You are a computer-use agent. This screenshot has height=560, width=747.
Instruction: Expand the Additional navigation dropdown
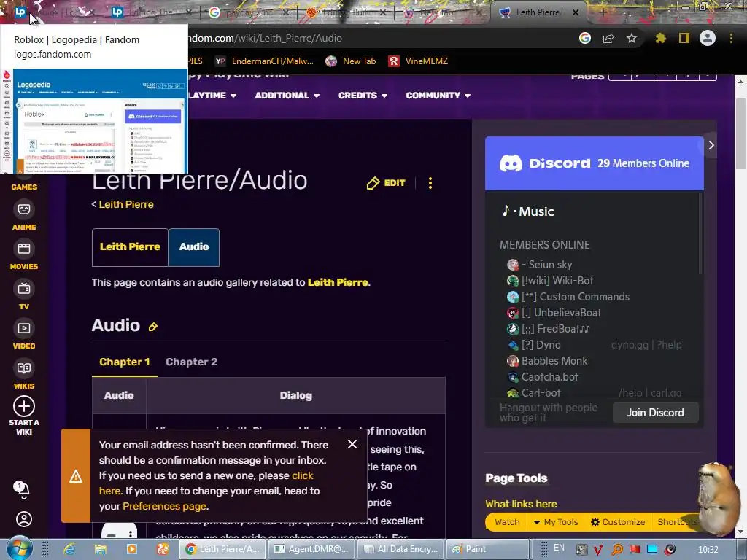(287, 96)
